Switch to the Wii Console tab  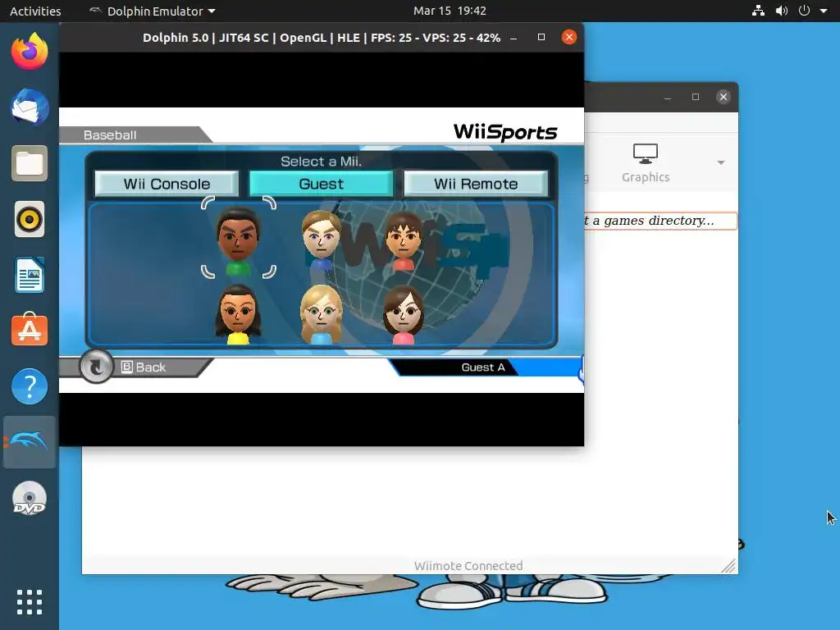167,184
